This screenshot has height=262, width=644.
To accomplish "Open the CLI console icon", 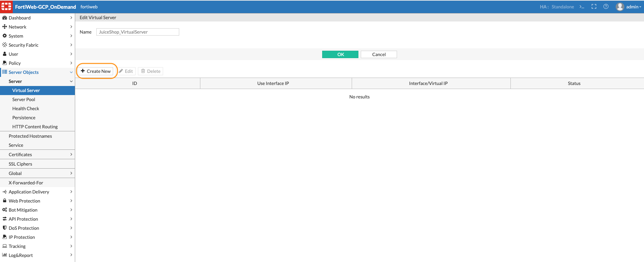I will 582,7.
